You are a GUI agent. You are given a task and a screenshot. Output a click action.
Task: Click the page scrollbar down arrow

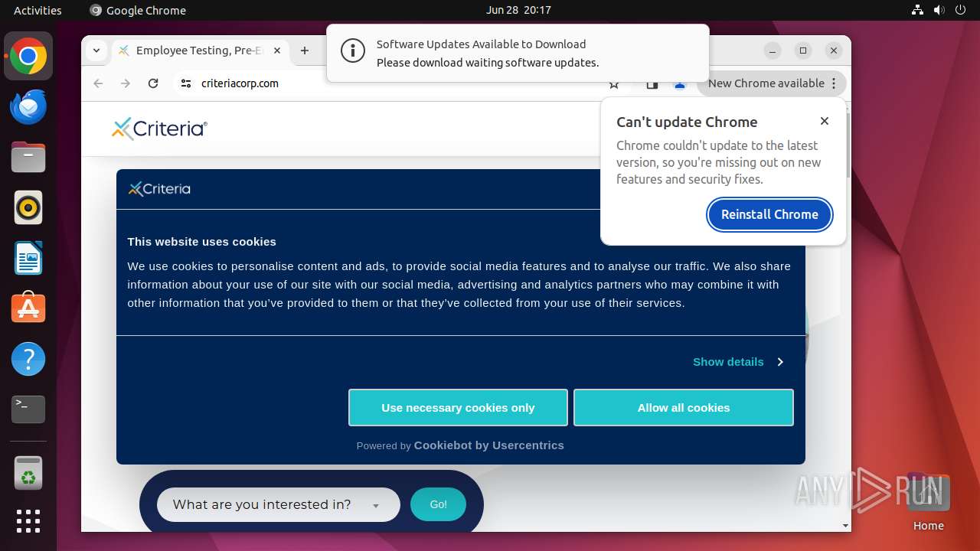click(x=845, y=526)
